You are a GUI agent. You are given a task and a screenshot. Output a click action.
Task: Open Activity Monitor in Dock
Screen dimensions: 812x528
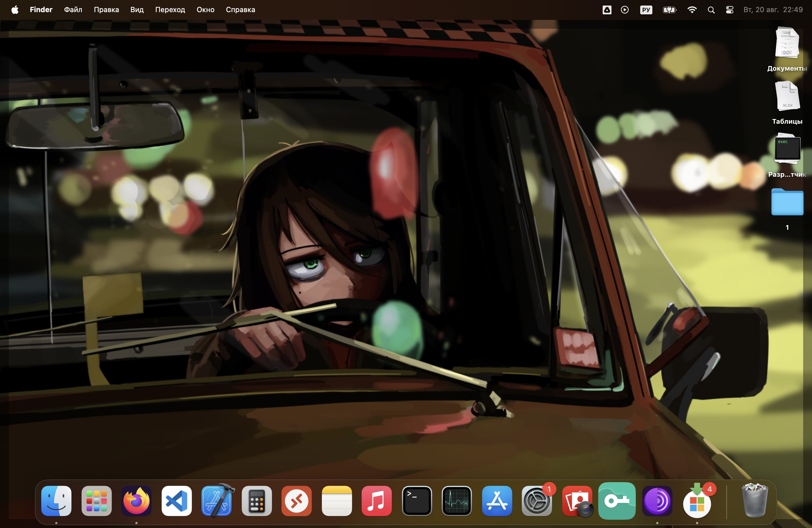[x=457, y=500]
